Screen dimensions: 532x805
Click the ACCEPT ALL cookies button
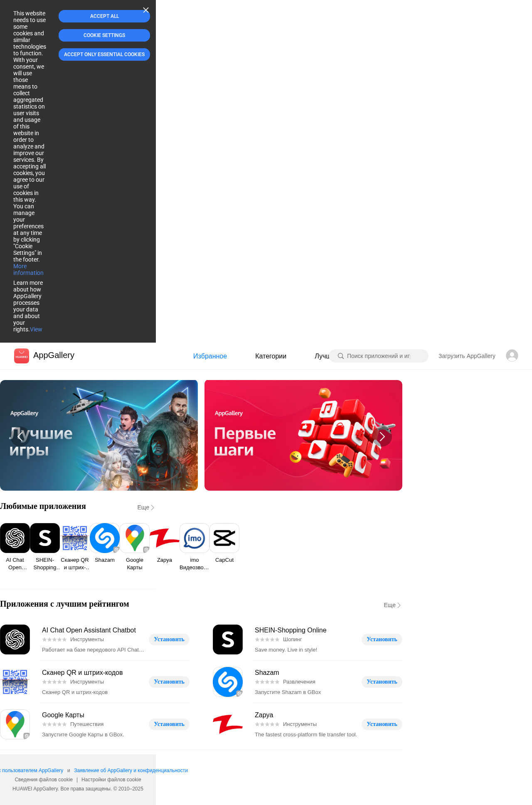tap(104, 16)
